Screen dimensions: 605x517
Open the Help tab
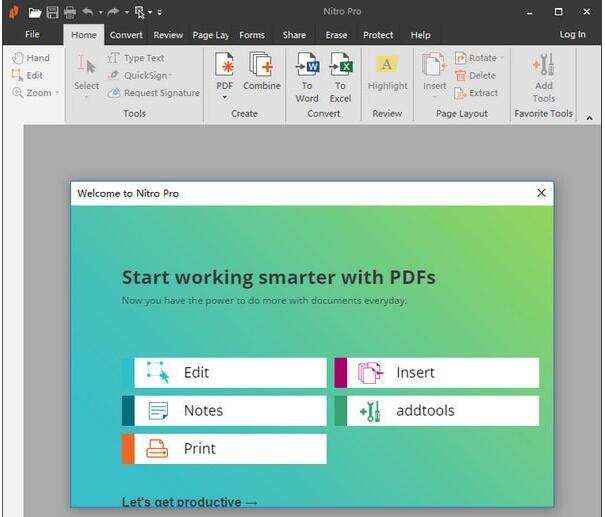click(x=421, y=35)
